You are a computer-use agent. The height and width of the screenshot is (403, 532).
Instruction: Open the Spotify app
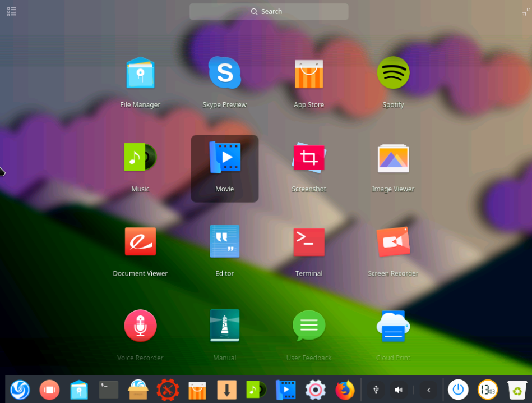tap(393, 74)
